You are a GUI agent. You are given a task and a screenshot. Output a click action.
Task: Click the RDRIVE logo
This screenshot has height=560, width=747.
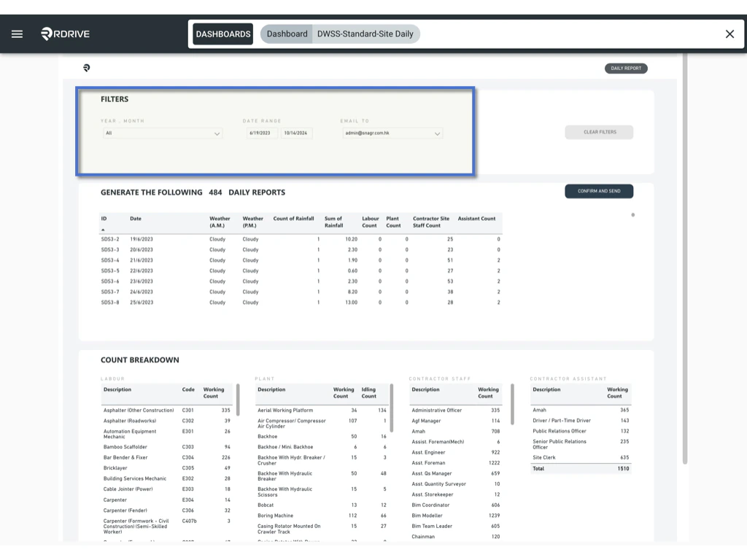[x=63, y=34]
